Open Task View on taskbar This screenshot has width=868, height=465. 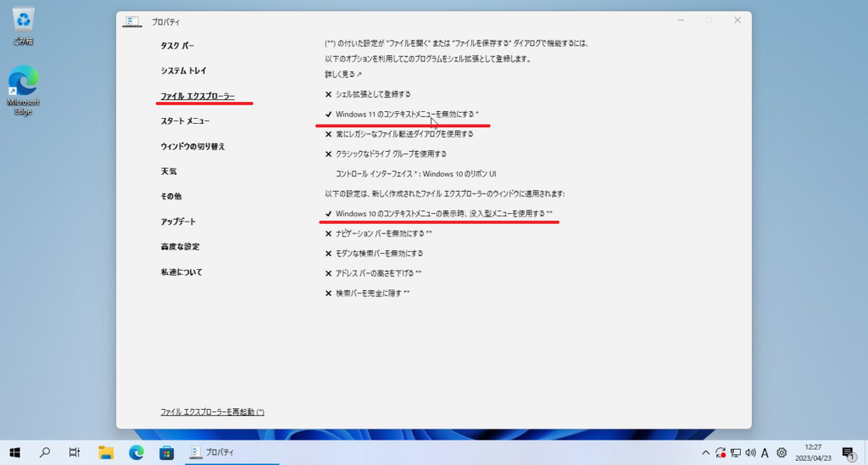coord(75,452)
